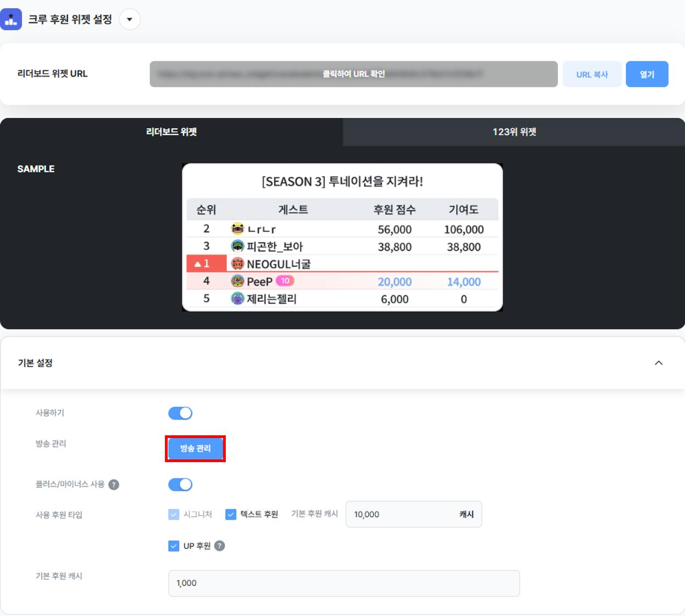
Task: Click the pink 10 badge next to PeeP
Action: point(286,280)
